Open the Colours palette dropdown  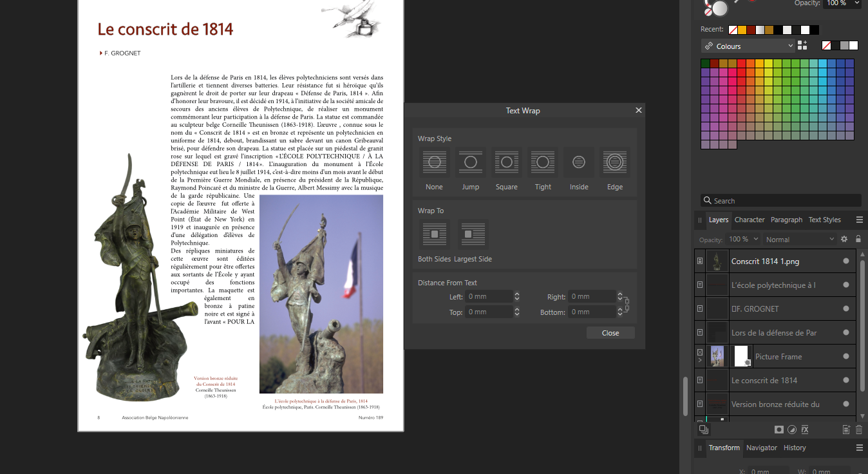[748, 46]
